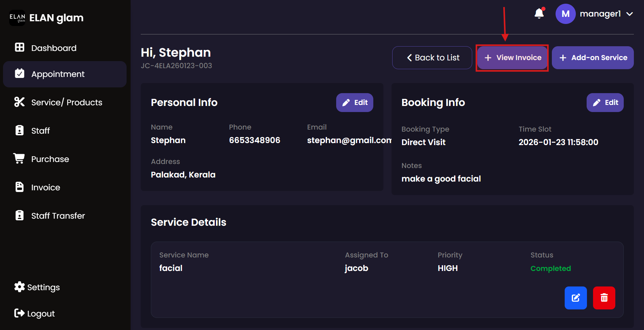Viewport: 644px width, 330px height.
Task: Click the Settings gear icon
Action: coord(20,287)
